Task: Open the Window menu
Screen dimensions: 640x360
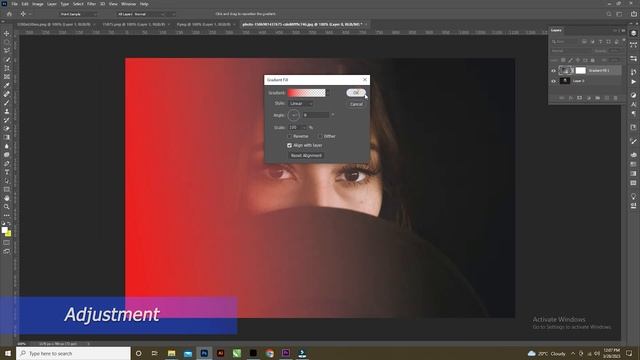Action: [x=128, y=4]
